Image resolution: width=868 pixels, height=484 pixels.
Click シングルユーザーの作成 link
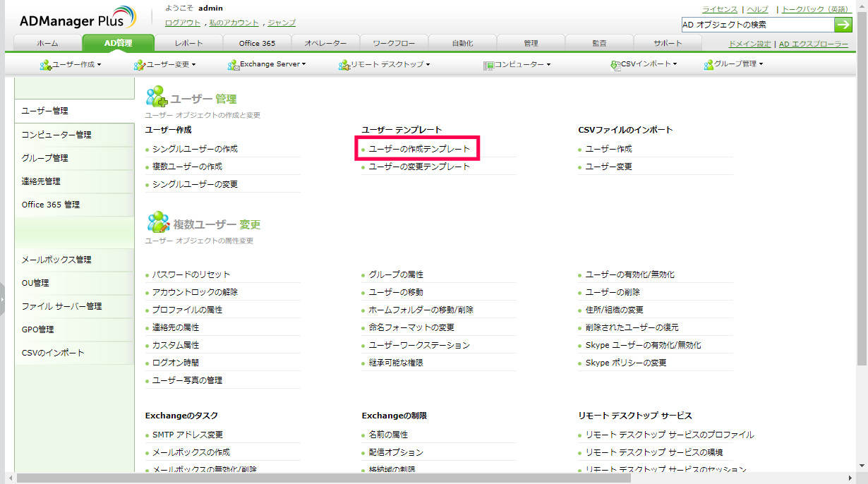coord(195,149)
